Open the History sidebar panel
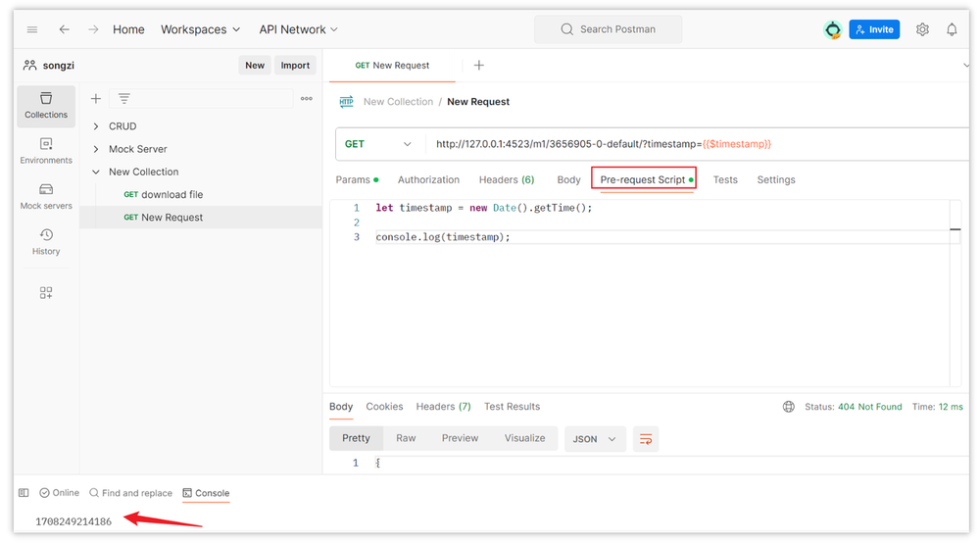The height and width of the screenshot is (543, 980). pos(46,242)
